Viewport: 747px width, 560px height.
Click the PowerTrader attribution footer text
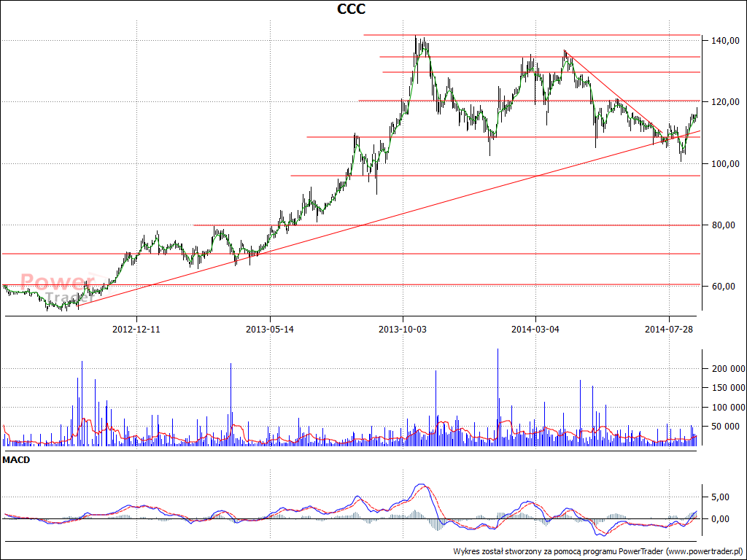click(598, 551)
